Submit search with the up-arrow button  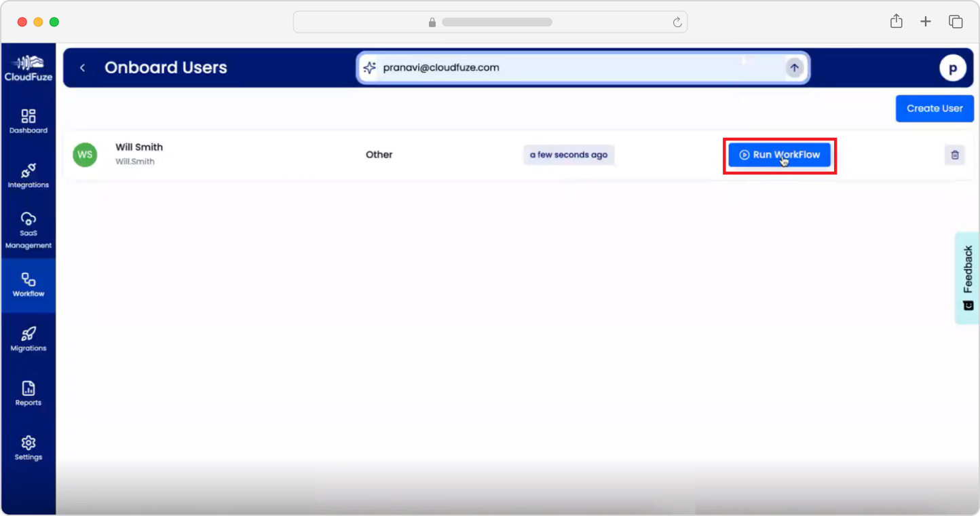tap(794, 68)
